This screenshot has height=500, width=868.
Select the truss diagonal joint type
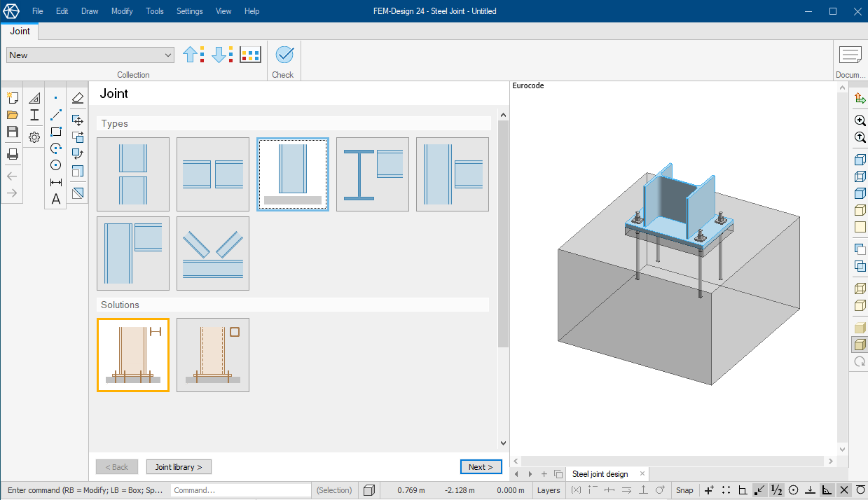pyautogui.click(x=213, y=254)
